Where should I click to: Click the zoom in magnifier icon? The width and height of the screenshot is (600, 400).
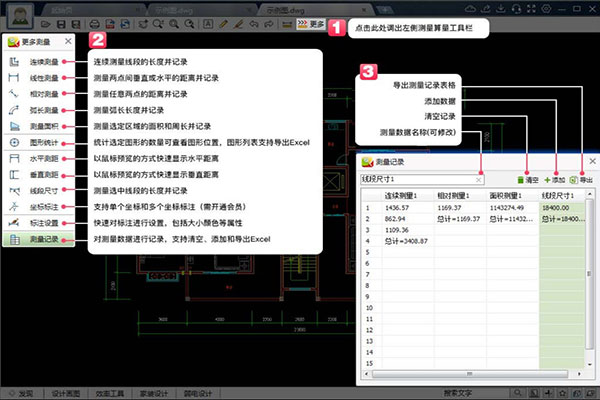click(x=174, y=24)
